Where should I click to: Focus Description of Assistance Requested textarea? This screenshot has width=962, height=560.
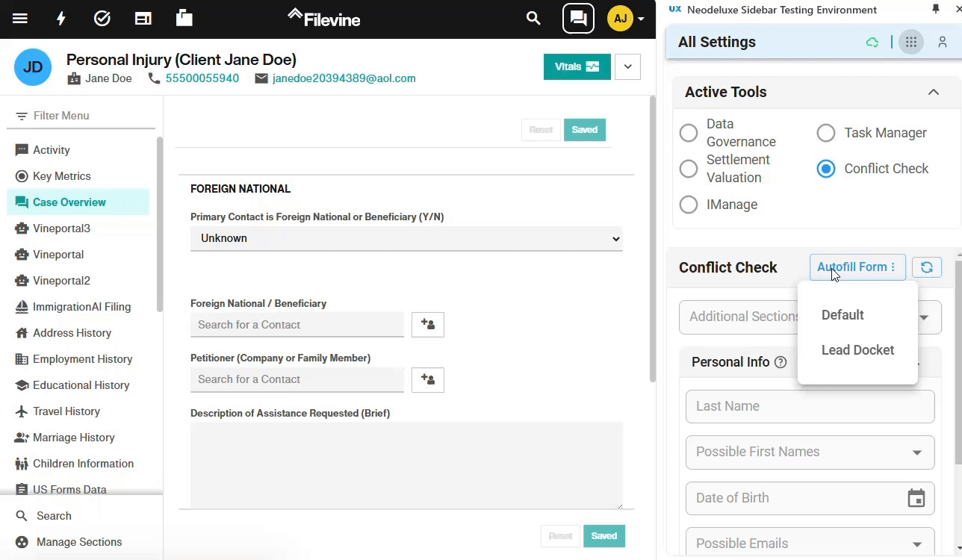coord(406,466)
